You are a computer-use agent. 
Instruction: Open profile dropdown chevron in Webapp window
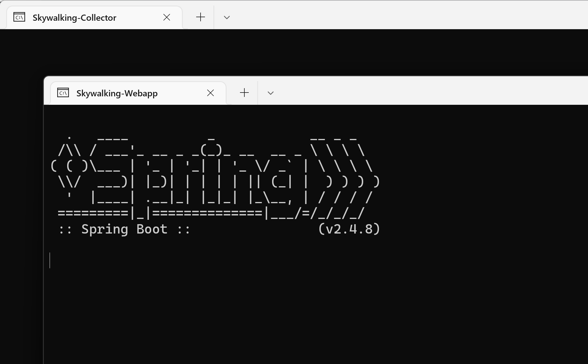(x=270, y=93)
